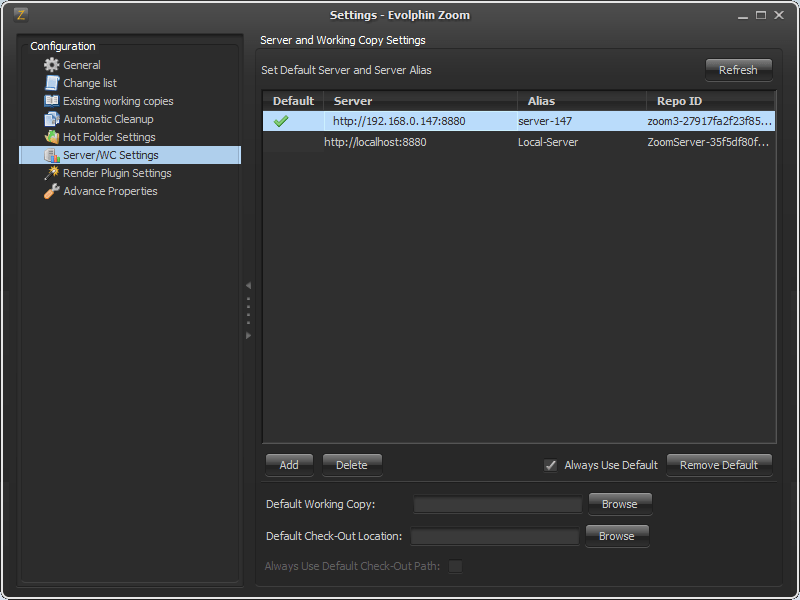Screen dimensions: 800x600
Task: Click the Server/WC Settings icon
Action: (52, 155)
